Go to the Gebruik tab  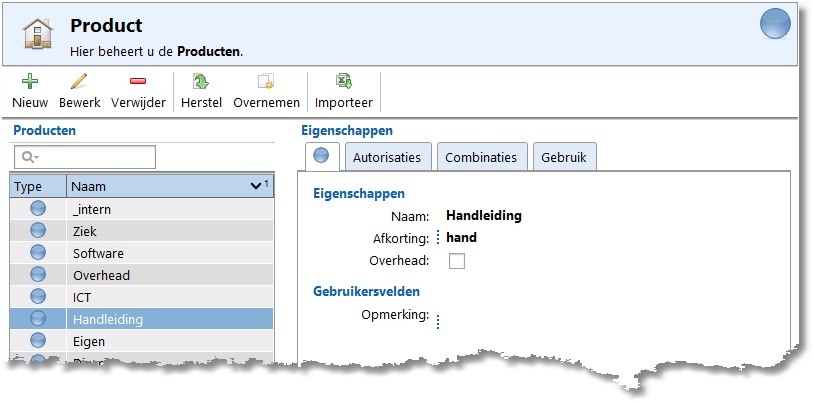(x=565, y=157)
